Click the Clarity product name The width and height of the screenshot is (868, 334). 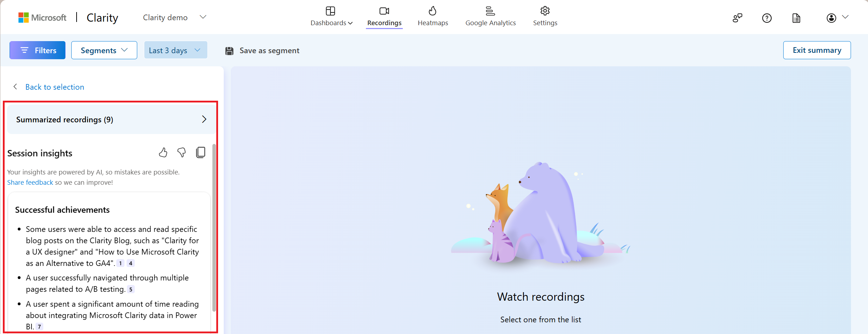click(x=102, y=18)
